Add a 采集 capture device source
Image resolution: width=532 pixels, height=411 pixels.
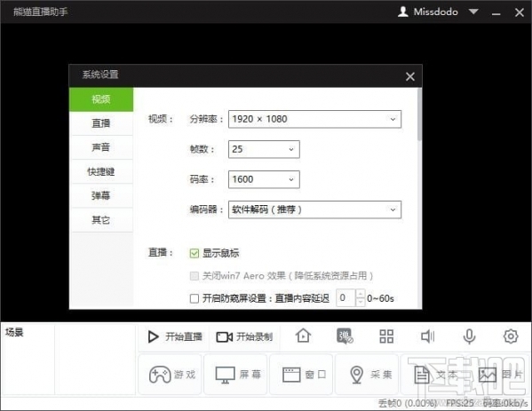(x=367, y=375)
